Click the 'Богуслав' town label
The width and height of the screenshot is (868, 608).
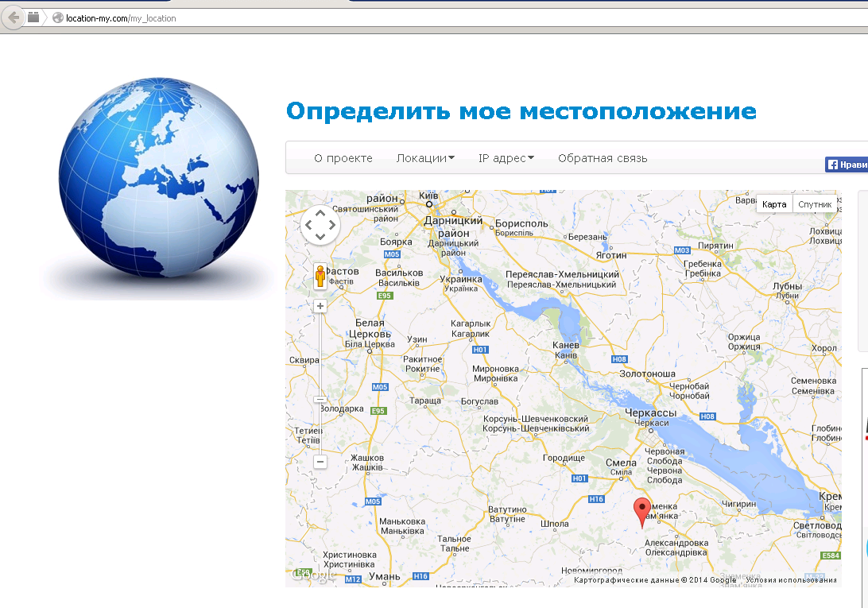pyautogui.click(x=479, y=401)
